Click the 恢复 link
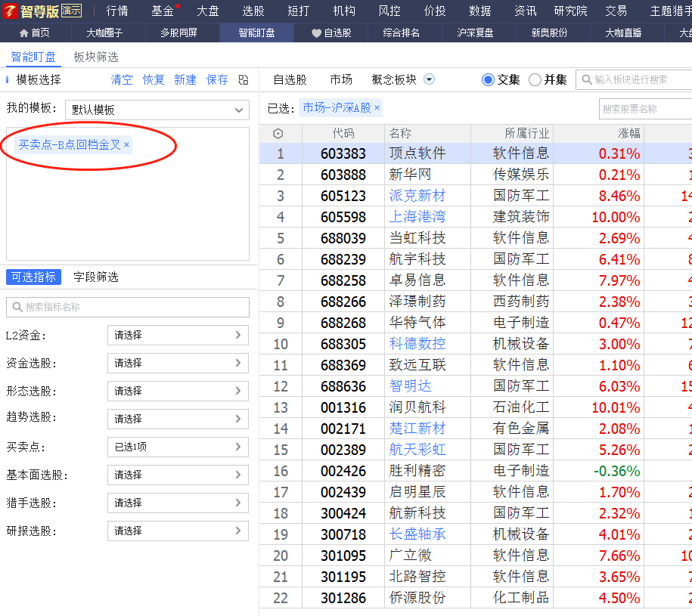The image size is (692, 616). click(154, 80)
